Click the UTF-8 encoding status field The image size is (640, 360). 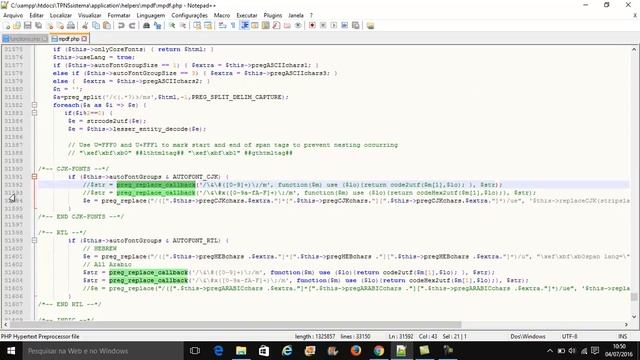[569, 337]
